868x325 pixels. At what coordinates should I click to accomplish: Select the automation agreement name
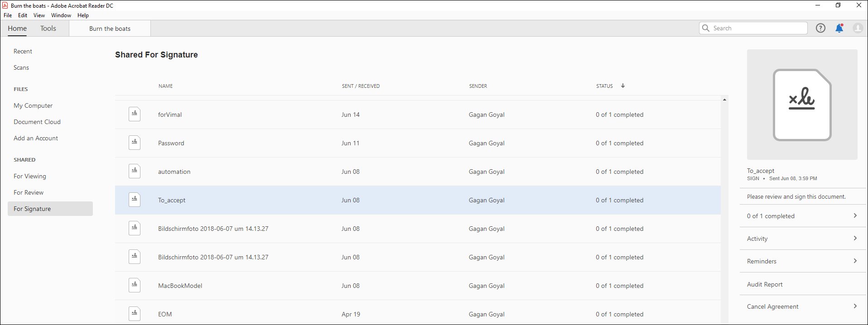[x=174, y=172]
